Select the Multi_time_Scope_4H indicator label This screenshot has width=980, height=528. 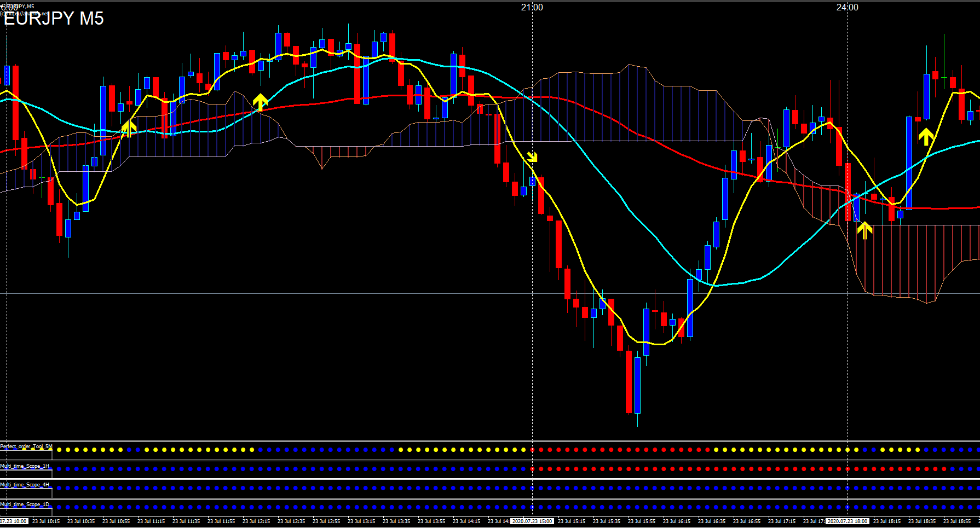pos(25,485)
